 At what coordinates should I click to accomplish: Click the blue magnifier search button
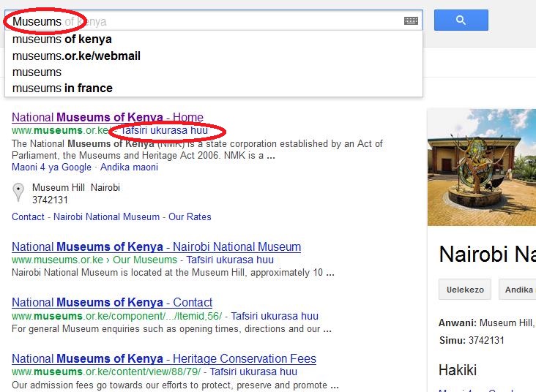[461, 20]
